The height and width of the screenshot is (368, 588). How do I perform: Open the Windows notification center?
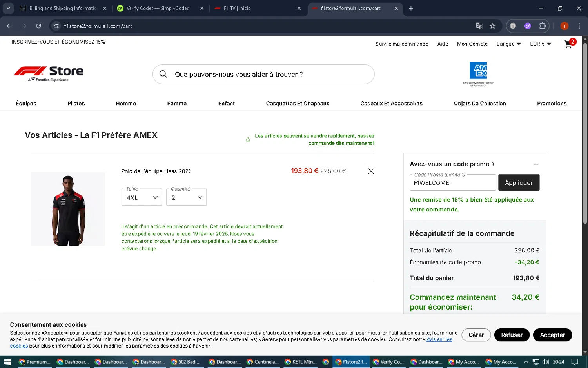[x=575, y=362]
